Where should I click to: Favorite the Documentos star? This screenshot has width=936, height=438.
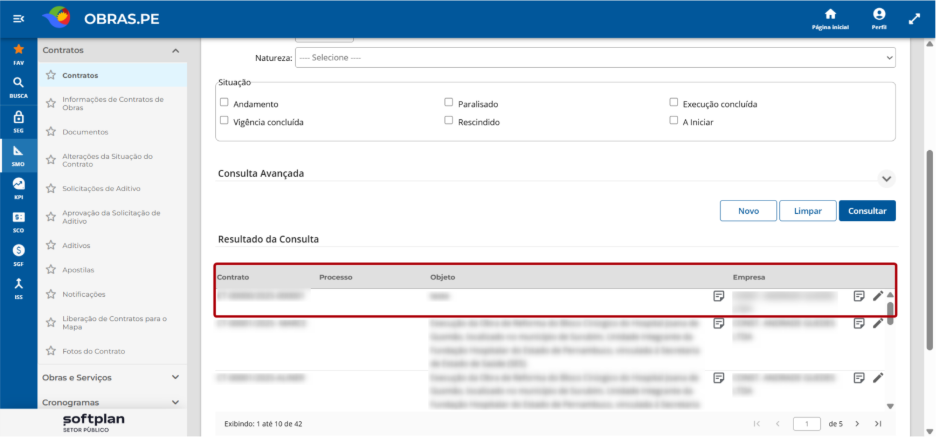[51, 131]
